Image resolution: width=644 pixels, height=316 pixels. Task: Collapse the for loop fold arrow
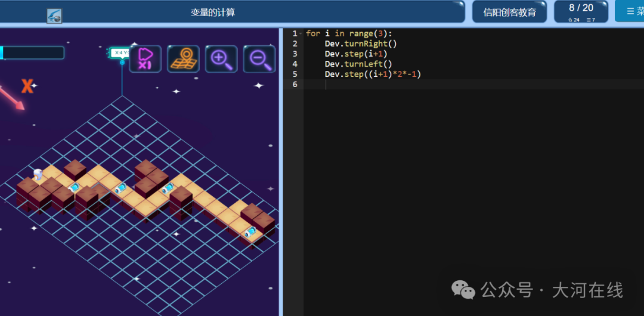pyautogui.click(x=301, y=34)
